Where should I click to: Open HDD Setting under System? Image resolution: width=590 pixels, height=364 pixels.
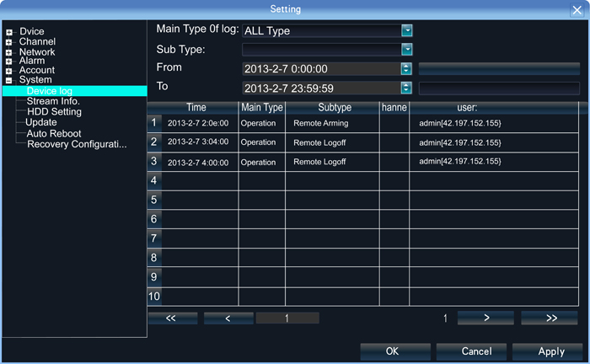point(54,112)
